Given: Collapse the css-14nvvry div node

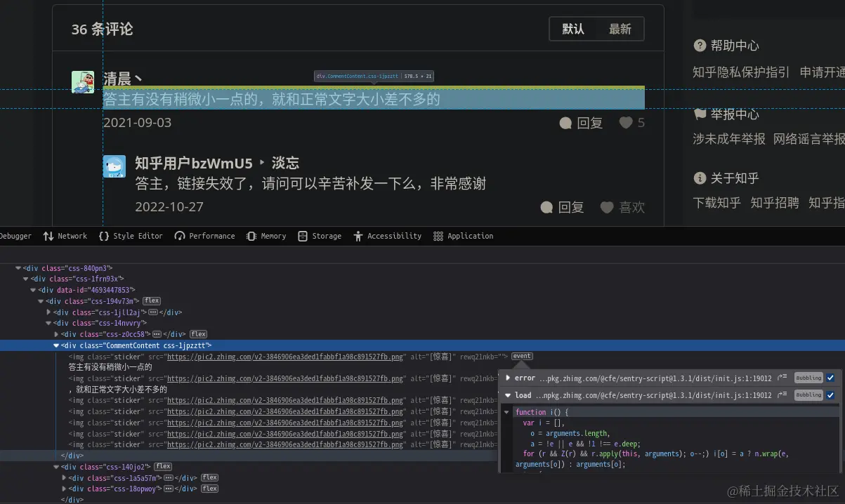Looking at the screenshot, I should tap(48, 324).
